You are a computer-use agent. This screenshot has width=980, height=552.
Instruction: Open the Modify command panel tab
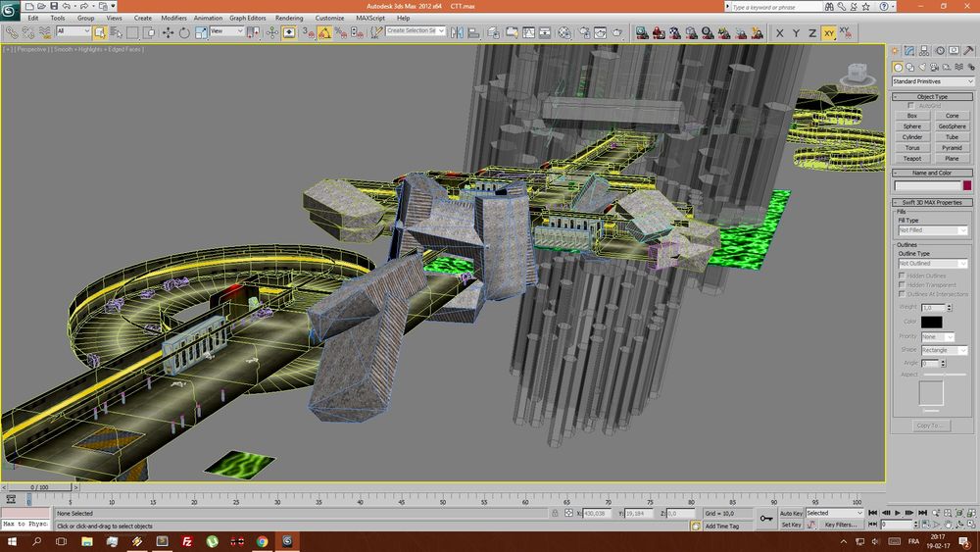[909, 51]
